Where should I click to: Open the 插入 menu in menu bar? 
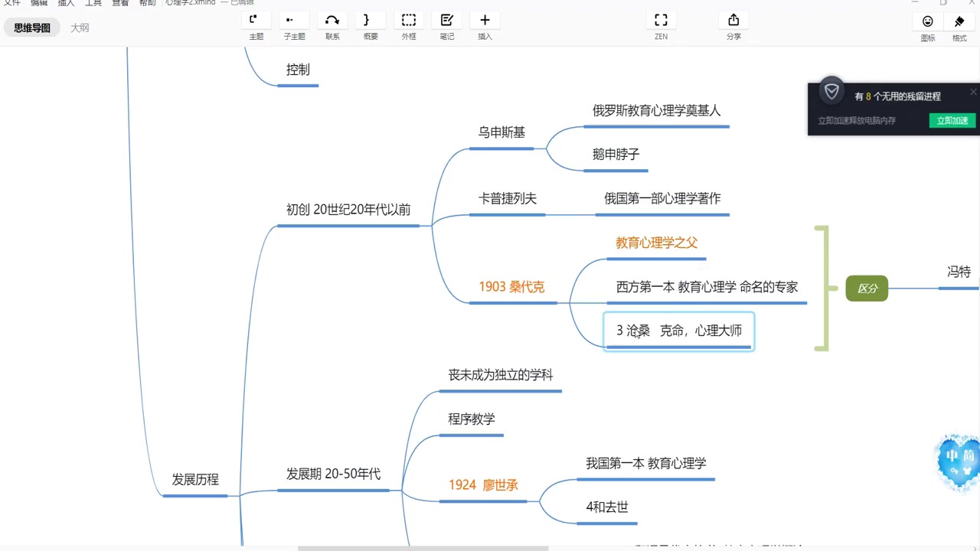click(66, 3)
